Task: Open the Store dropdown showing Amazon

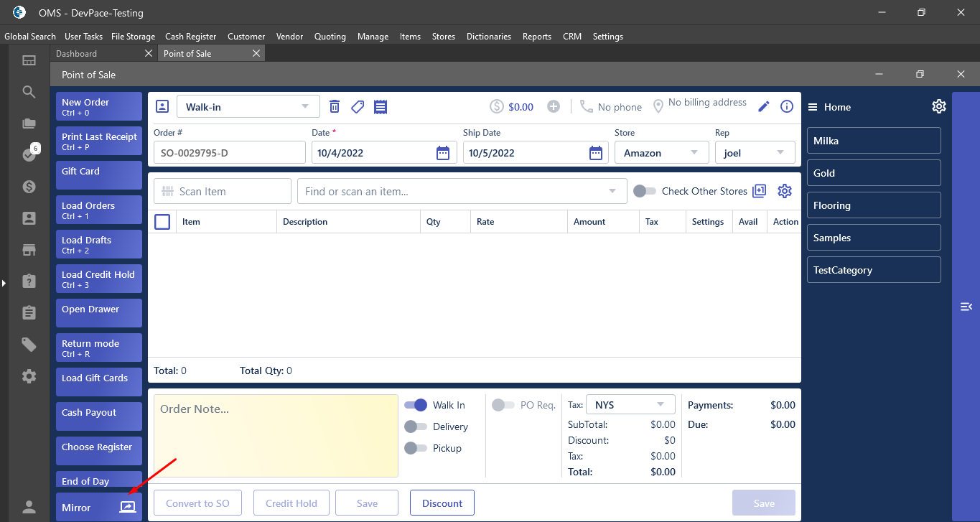Action: 694,153
